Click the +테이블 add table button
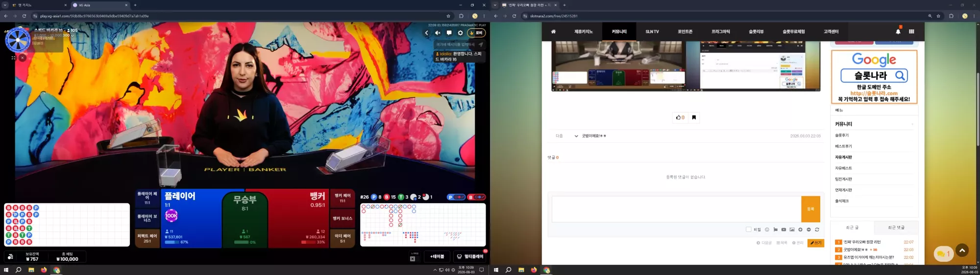Viewport: 980px width, 275px height. [x=437, y=256]
